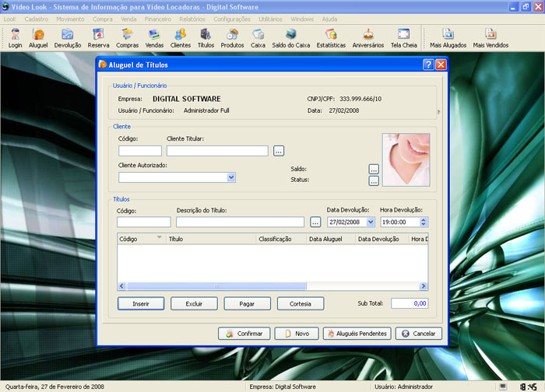
Task: Click the Títulos toolbar icon
Action: (206, 38)
